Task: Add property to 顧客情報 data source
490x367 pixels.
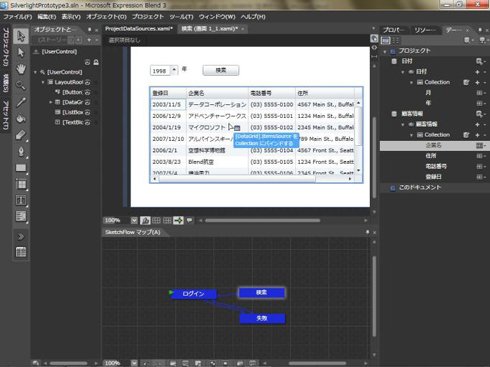Action: click(477, 124)
